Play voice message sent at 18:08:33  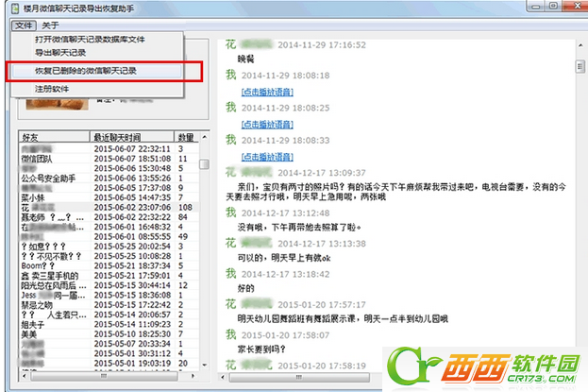pos(267,157)
